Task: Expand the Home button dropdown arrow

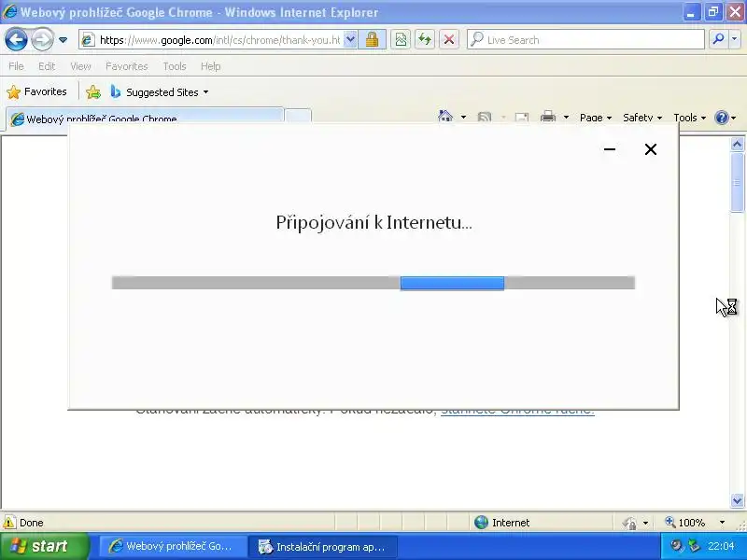Action: tap(463, 118)
